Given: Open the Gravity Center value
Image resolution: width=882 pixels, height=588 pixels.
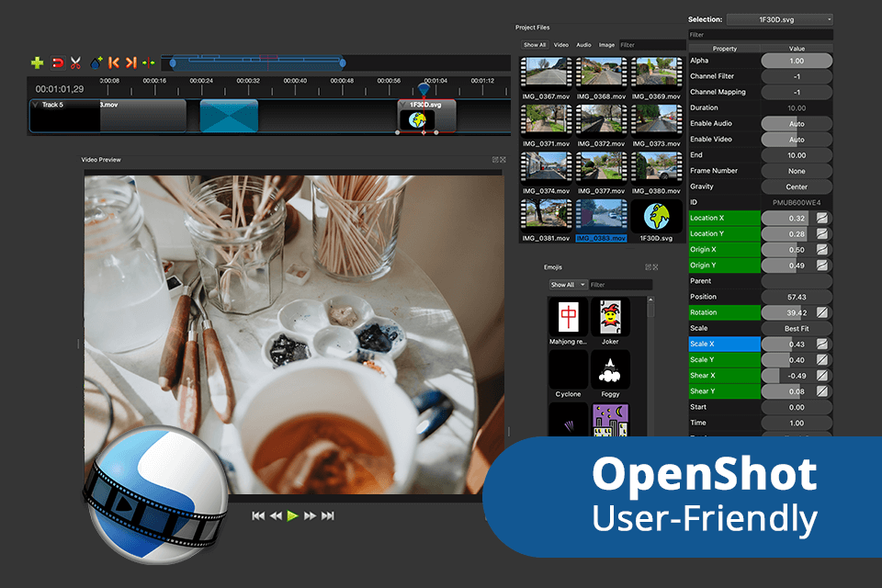Looking at the screenshot, I should 797,187.
